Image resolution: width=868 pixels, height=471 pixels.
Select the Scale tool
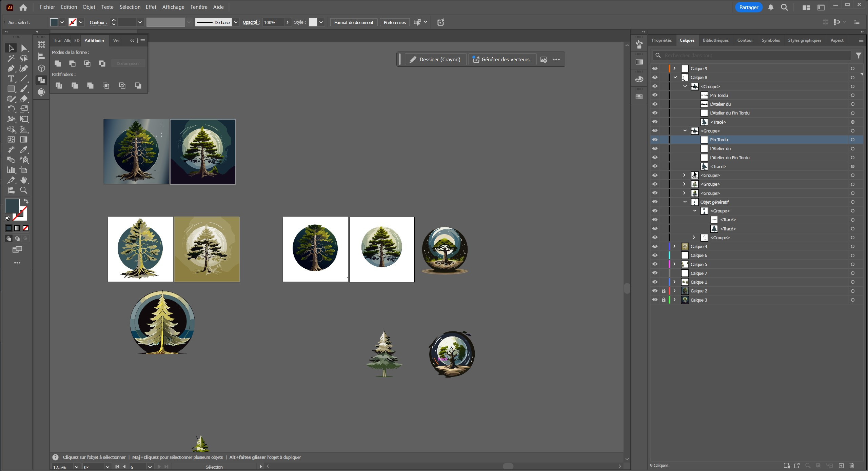(x=24, y=109)
